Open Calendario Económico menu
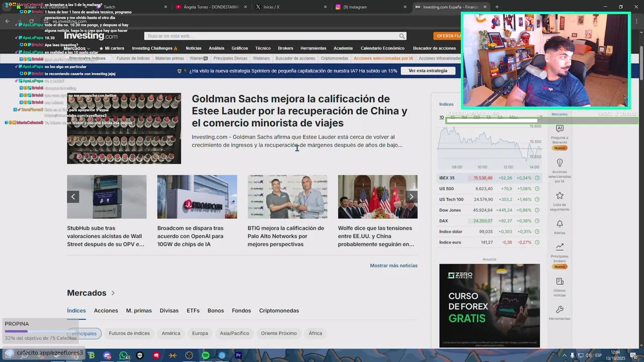The width and height of the screenshot is (644, 362). (382, 48)
